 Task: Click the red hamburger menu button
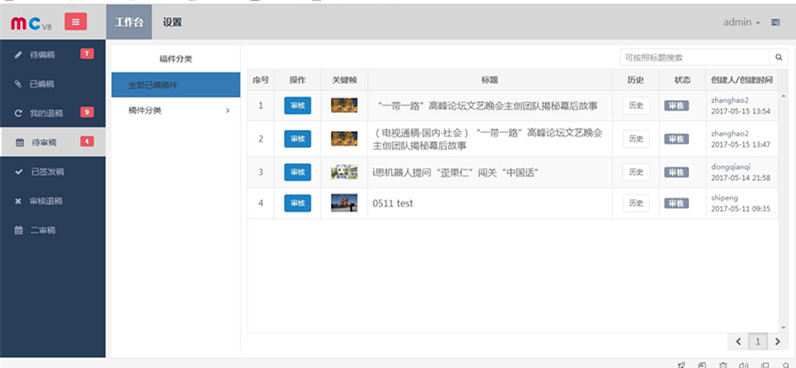(x=76, y=22)
